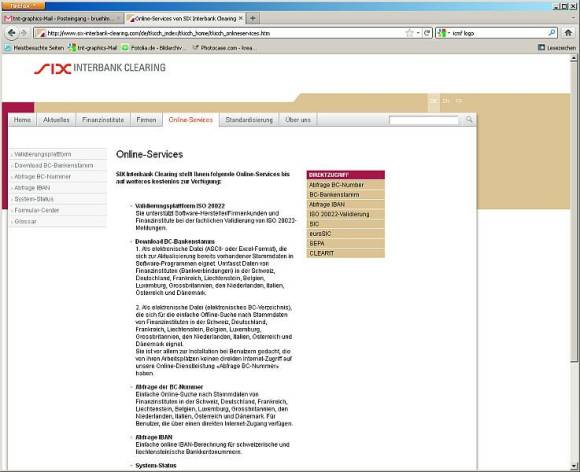Click the SIX Interbank Clearing logo
This screenshot has height=472, width=580.
tap(100, 68)
